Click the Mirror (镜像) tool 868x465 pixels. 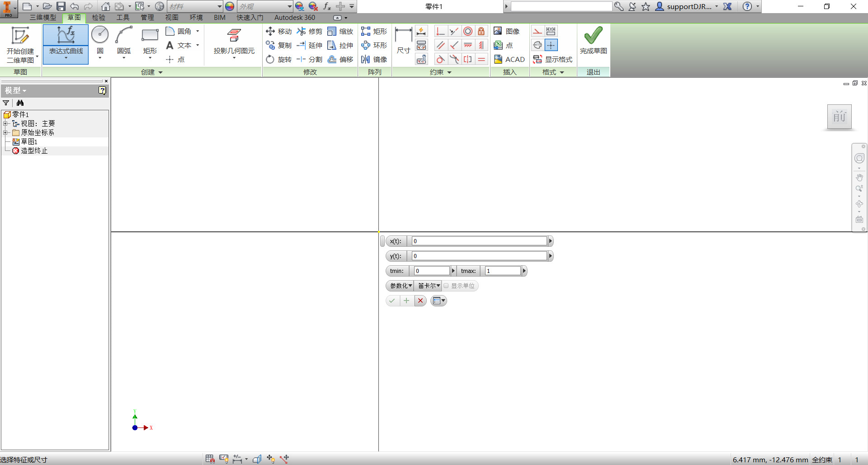[x=374, y=59]
